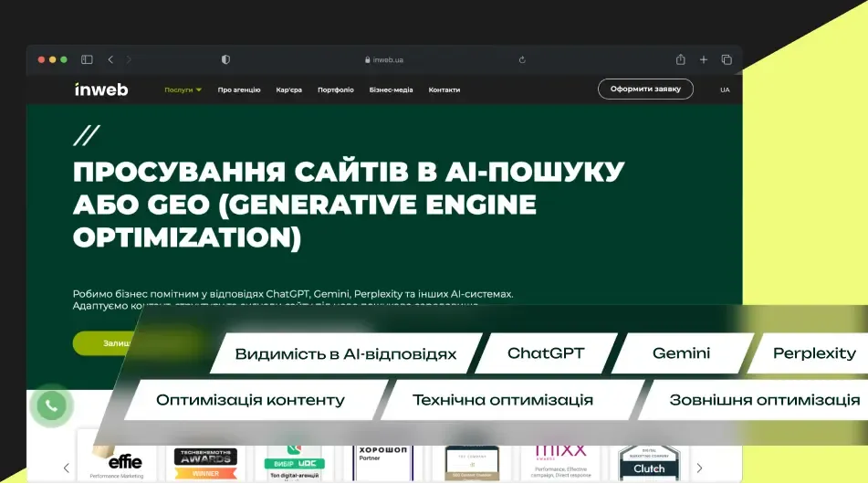The image size is (868, 484).
Task: Click the forward navigation arrow
Action: pos(129,59)
